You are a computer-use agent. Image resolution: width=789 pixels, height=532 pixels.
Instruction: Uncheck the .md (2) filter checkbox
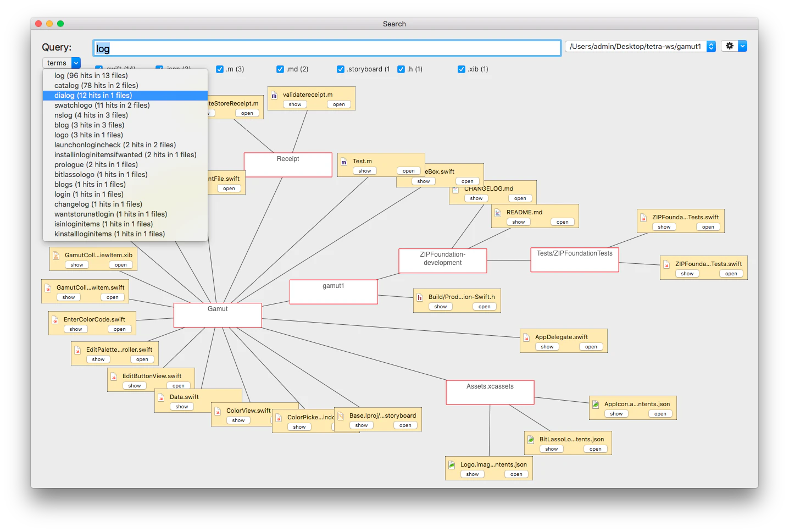[280, 69]
